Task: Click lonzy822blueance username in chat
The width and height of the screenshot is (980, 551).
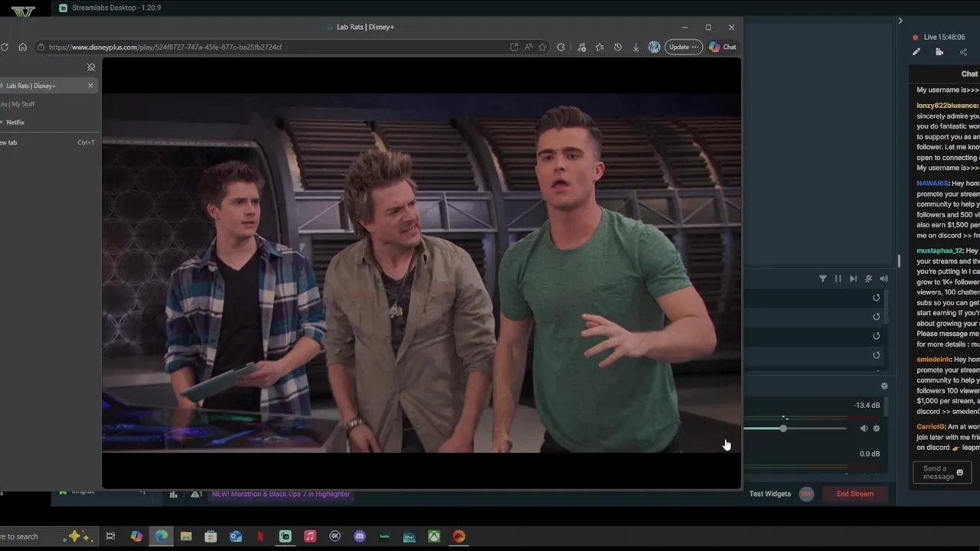Action: [947, 106]
